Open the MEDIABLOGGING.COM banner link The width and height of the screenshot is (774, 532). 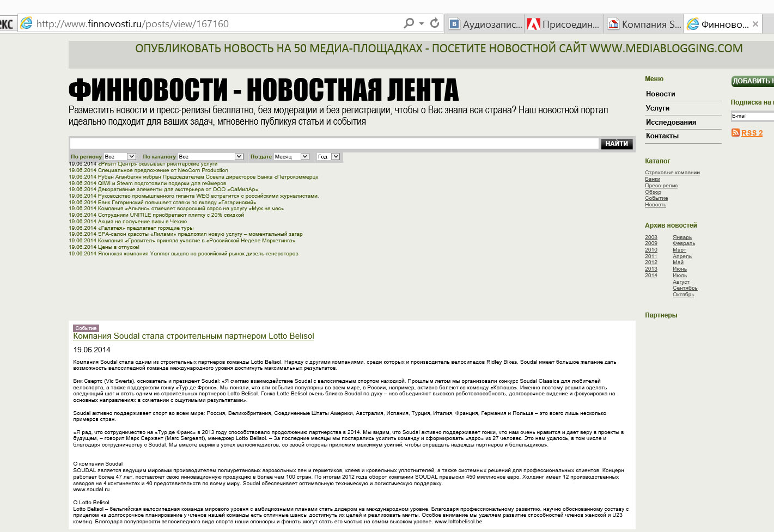[438, 48]
